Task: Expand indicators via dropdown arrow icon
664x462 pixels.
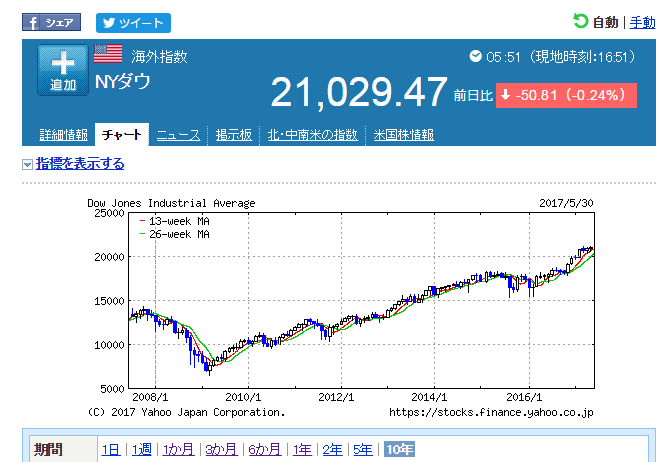Action: [x=27, y=164]
